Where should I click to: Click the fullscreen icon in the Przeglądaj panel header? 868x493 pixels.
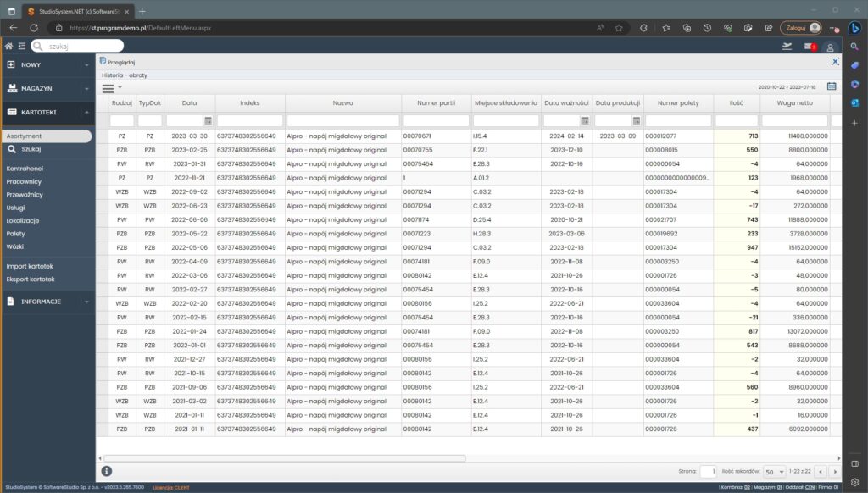click(x=835, y=62)
